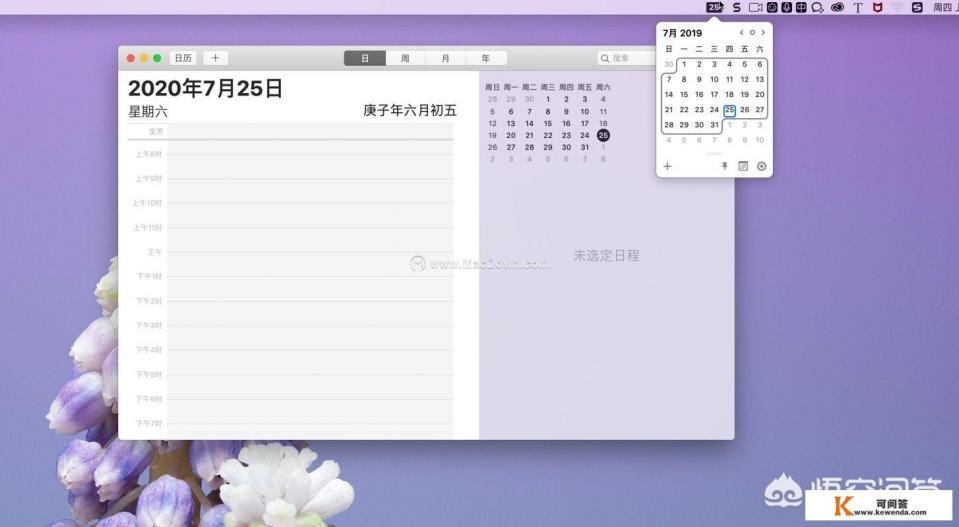Open Creative Cloud menu bar icon
The image size is (959, 527).
tap(837, 7)
